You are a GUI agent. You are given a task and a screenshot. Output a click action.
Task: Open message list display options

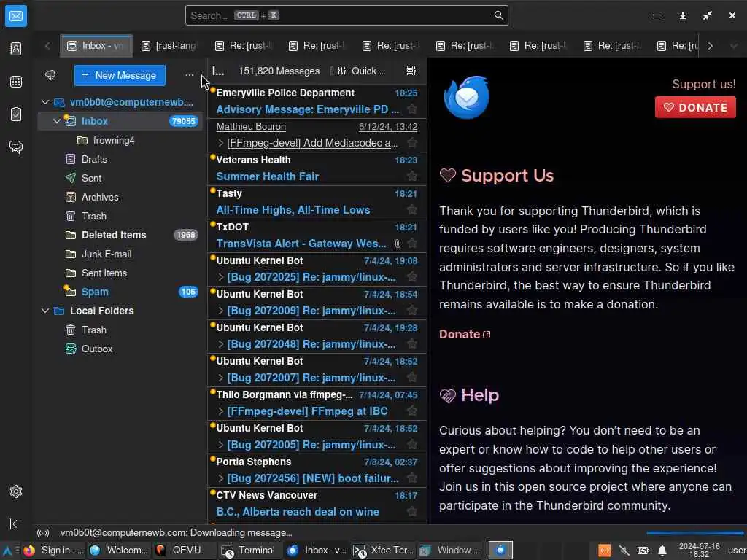411,71
